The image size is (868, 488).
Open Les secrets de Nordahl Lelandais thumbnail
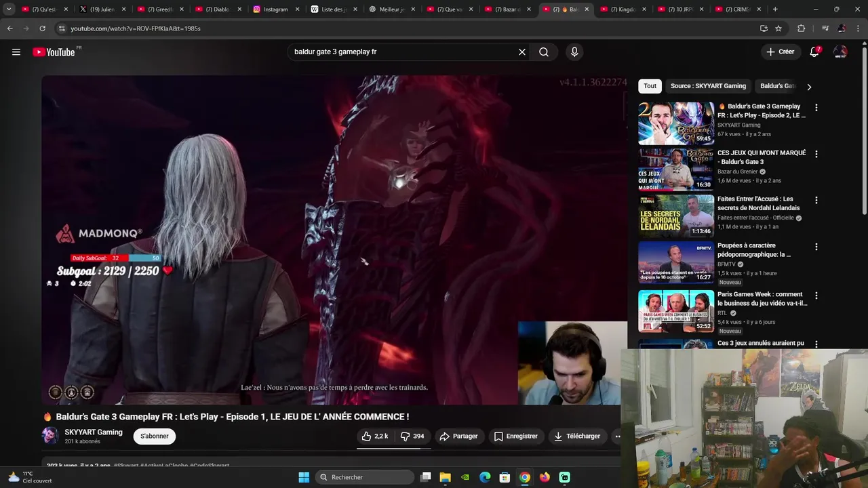pyautogui.click(x=676, y=216)
